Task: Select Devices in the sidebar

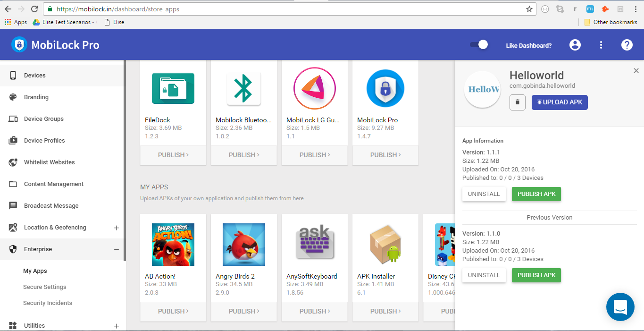Action: pos(62,76)
